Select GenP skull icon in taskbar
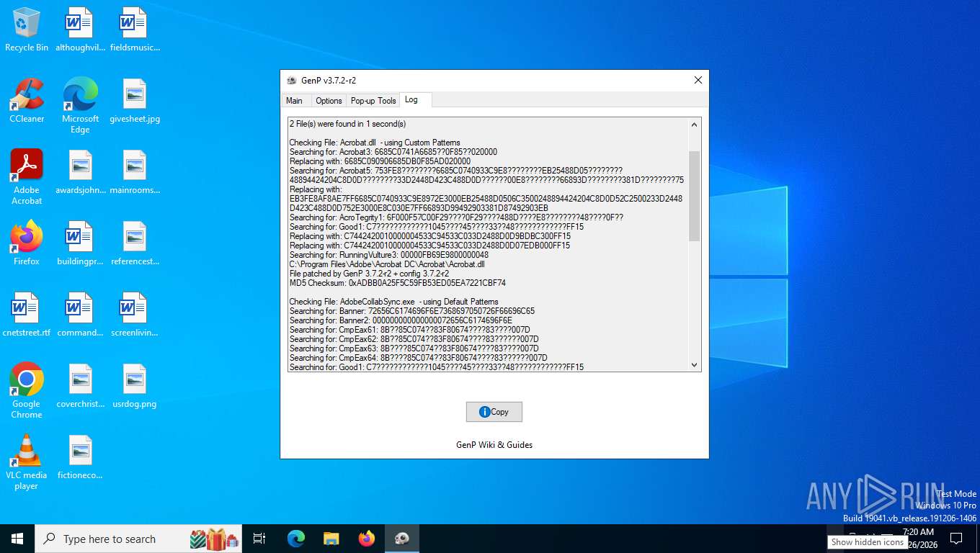 click(402, 539)
